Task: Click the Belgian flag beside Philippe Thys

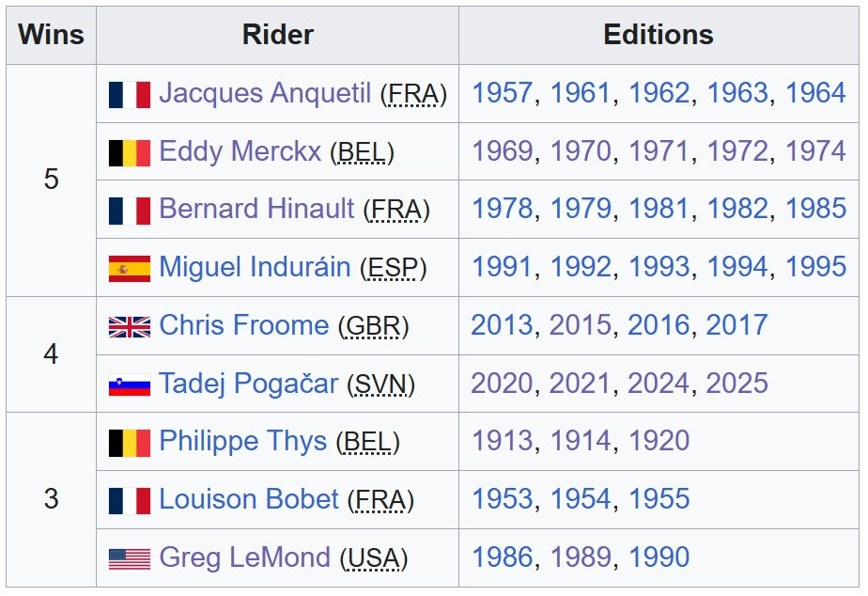Action: pyautogui.click(x=129, y=442)
